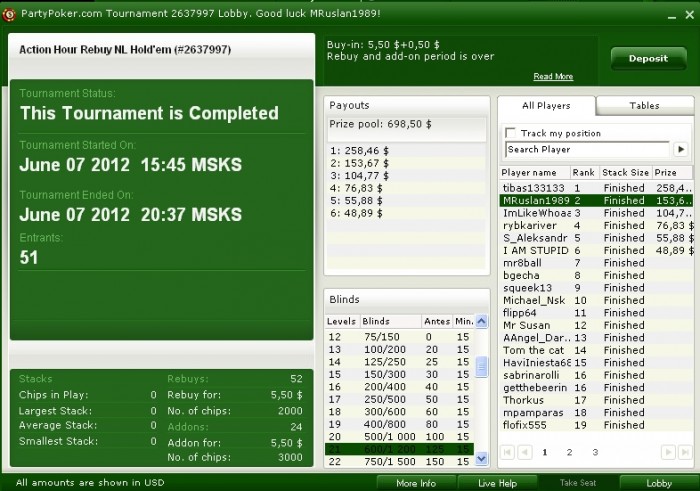Close the tournament lobby window
Image resolution: width=700 pixels, height=491 pixels.
[689, 15]
